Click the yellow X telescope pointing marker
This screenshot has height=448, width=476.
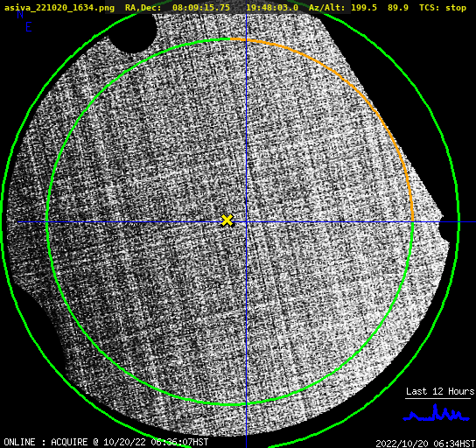pyautogui.click(x=227, y=220)
